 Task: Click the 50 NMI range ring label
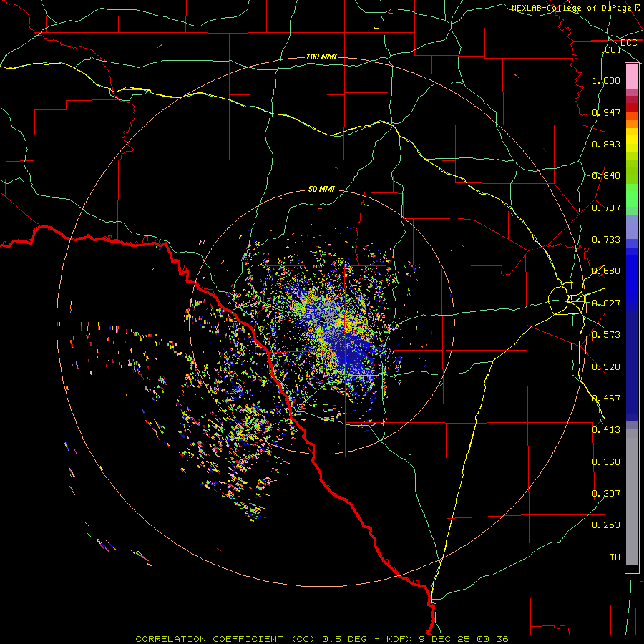pyautogui.click(x=321, y=189)
